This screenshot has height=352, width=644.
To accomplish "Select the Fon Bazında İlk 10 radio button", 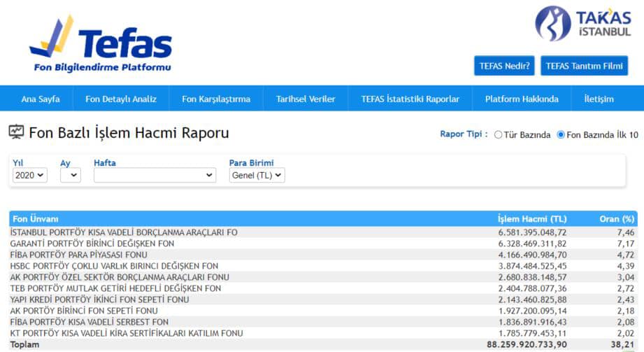I will 561,135.
